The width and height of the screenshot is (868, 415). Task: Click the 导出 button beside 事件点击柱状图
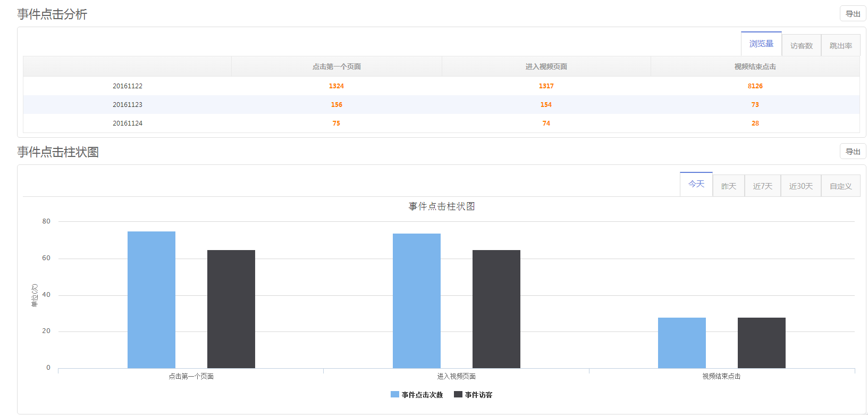coord(853,152)
